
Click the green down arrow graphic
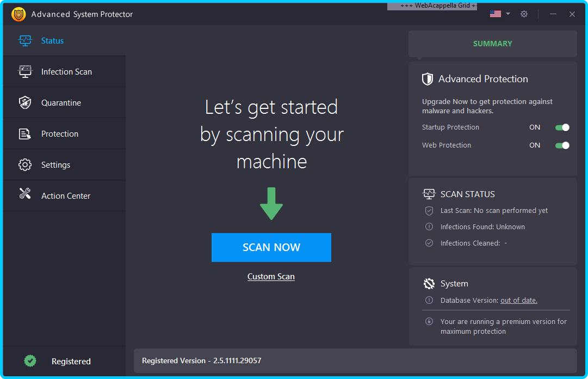271,204
